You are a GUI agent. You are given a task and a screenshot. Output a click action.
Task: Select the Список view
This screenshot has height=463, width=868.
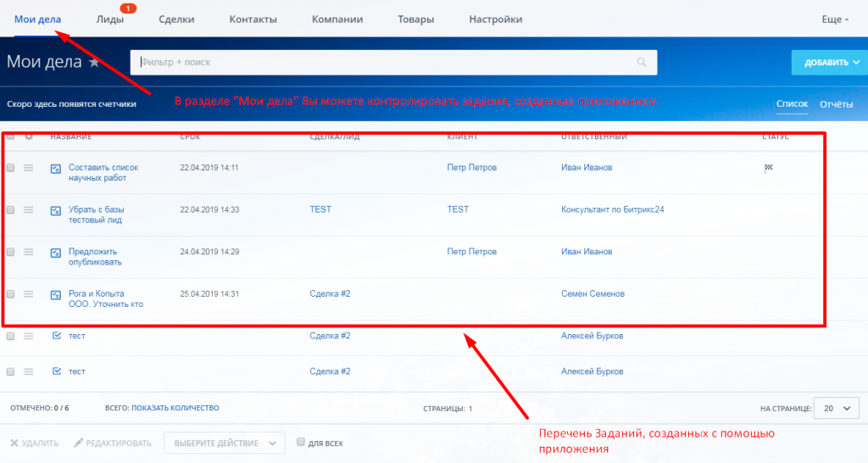coord(793,103)
